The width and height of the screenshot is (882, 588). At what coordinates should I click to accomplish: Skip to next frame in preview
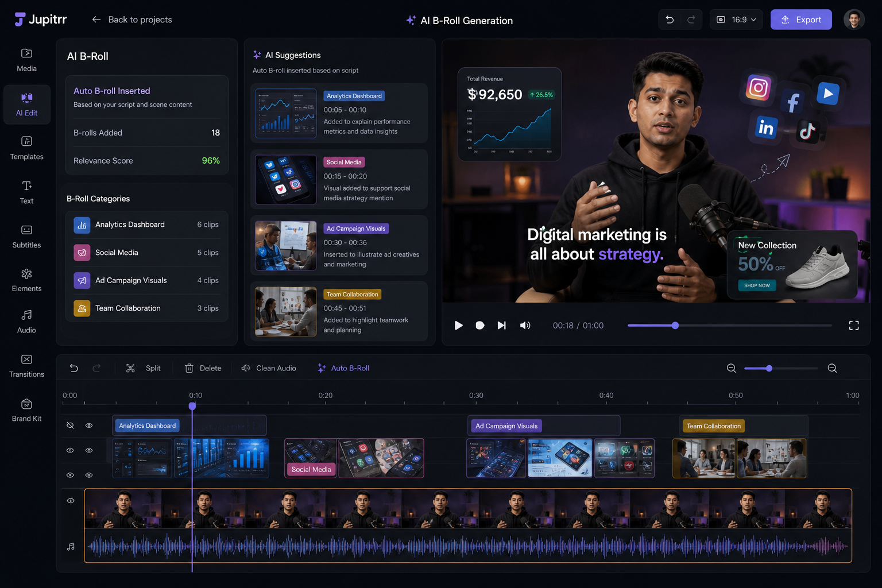tap(501, 326)
